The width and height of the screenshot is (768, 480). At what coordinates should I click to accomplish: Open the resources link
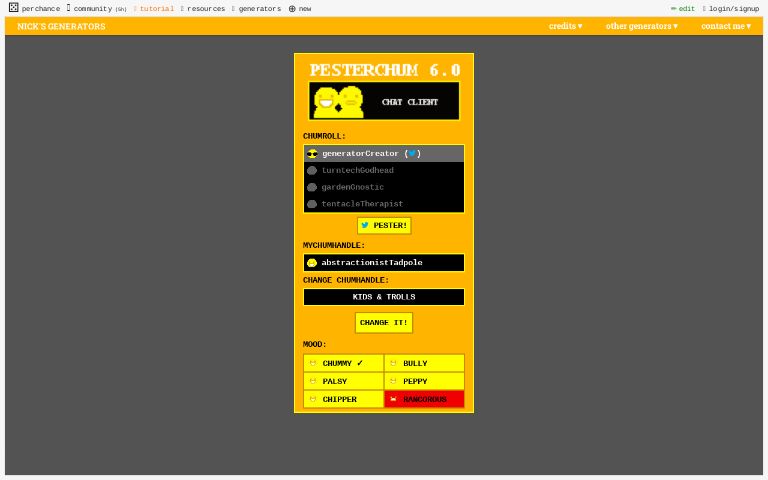[203, 8]
